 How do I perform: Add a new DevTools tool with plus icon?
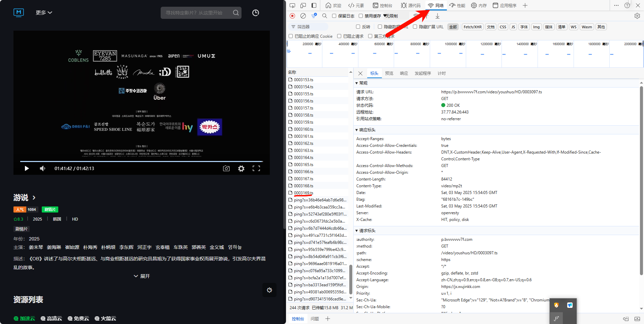[x=525, y=5]
